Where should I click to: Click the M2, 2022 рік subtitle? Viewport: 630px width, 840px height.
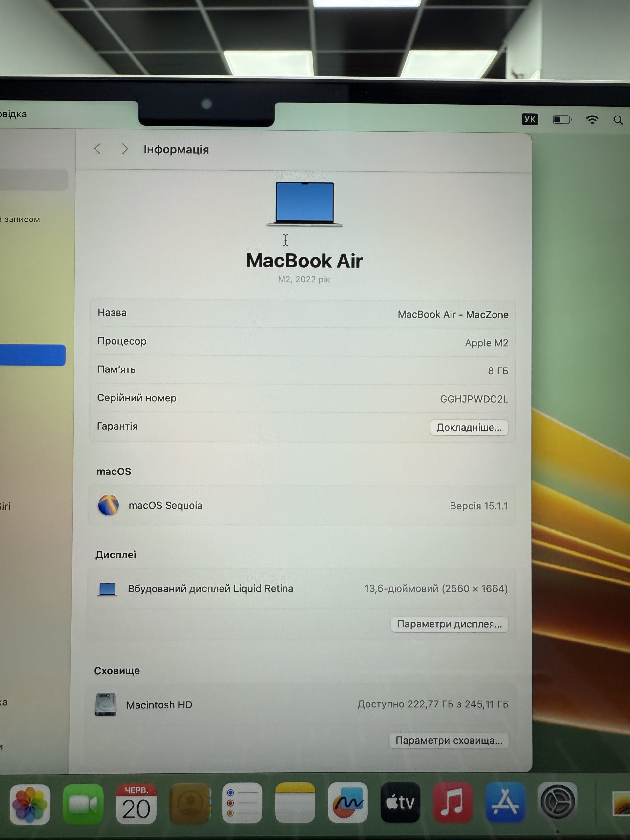304,279
